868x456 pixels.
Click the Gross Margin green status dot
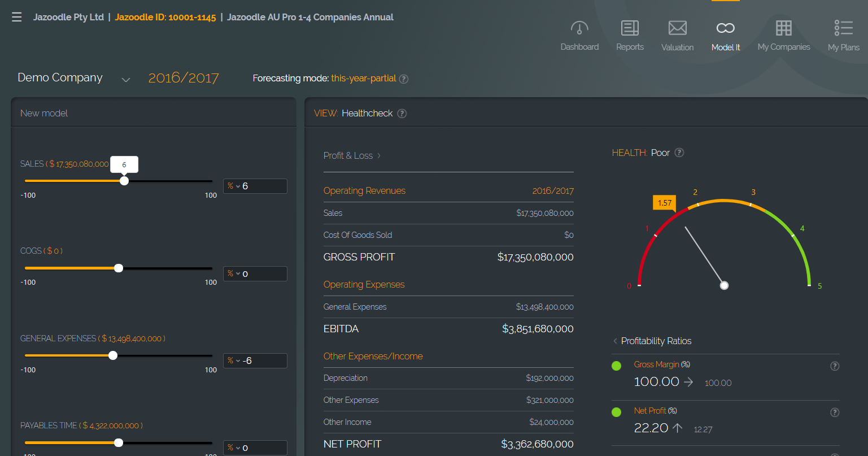(617, 366)
